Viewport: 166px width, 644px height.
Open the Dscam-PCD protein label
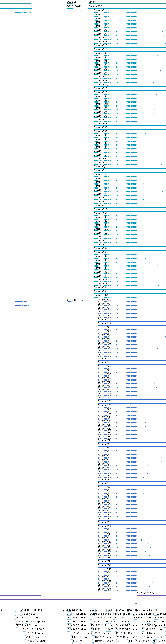(104, 300)
